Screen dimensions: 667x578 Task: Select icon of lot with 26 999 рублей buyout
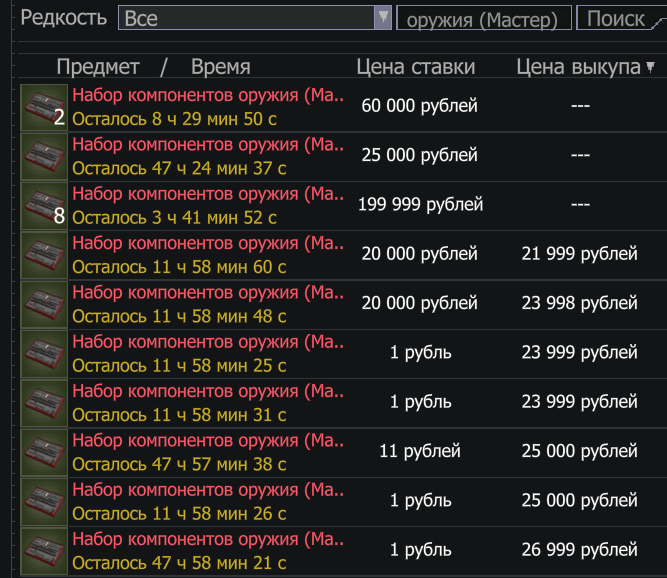(x=44, y=550)
